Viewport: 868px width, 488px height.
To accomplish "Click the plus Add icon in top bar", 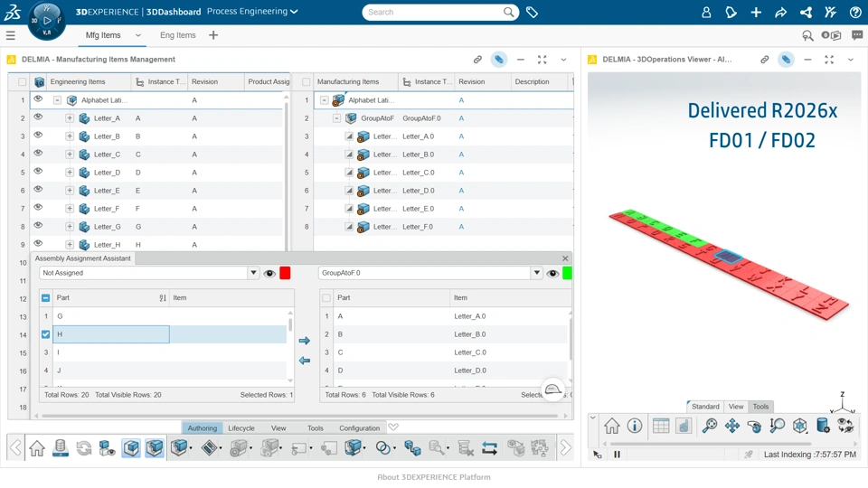I will pos(756,12).
